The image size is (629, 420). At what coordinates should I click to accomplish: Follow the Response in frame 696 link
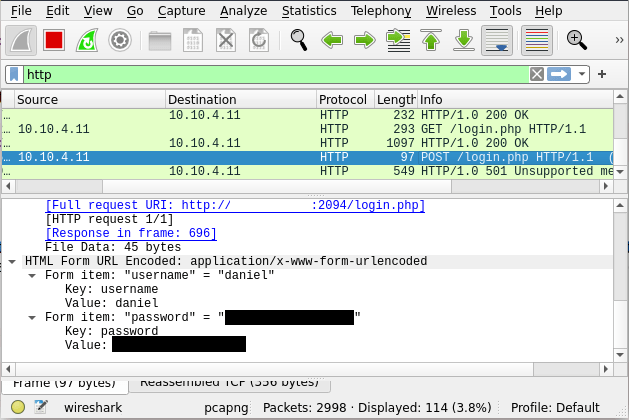coord(131,233)
